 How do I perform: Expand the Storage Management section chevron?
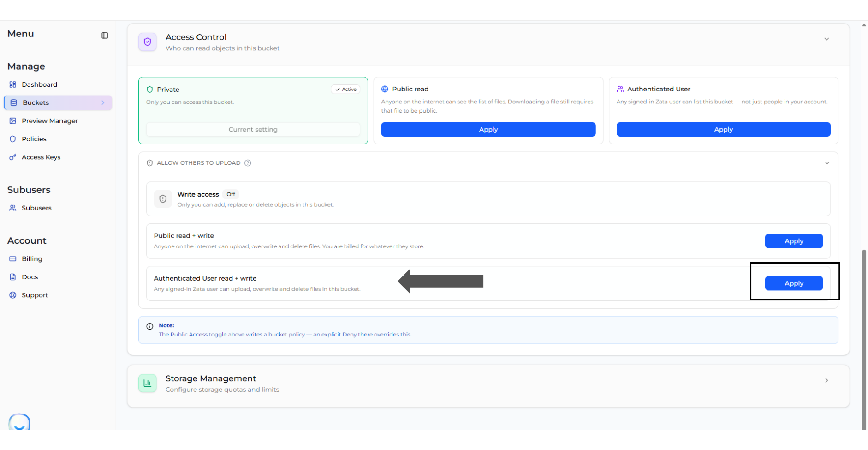point(826,380)
